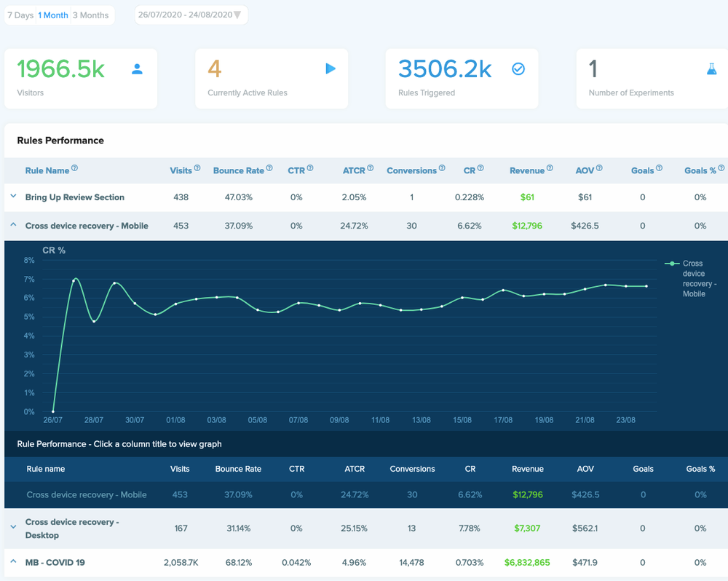This screenshot has width=728, height=581.
Task: Click the 1966.5k Visitors value
Action: pos(61,69)
